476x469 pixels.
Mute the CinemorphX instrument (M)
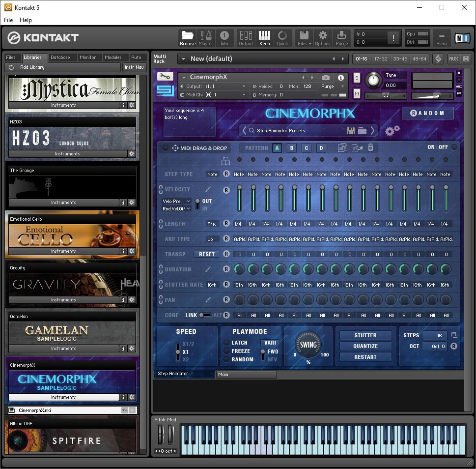pyautogui.click(x=357, y=94)
